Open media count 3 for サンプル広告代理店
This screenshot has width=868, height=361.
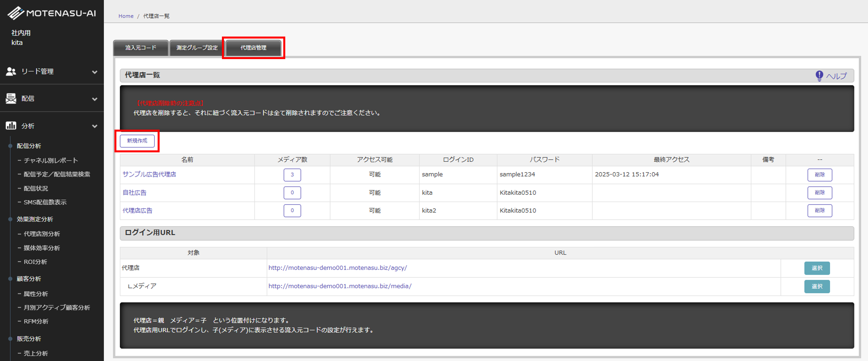292,175
